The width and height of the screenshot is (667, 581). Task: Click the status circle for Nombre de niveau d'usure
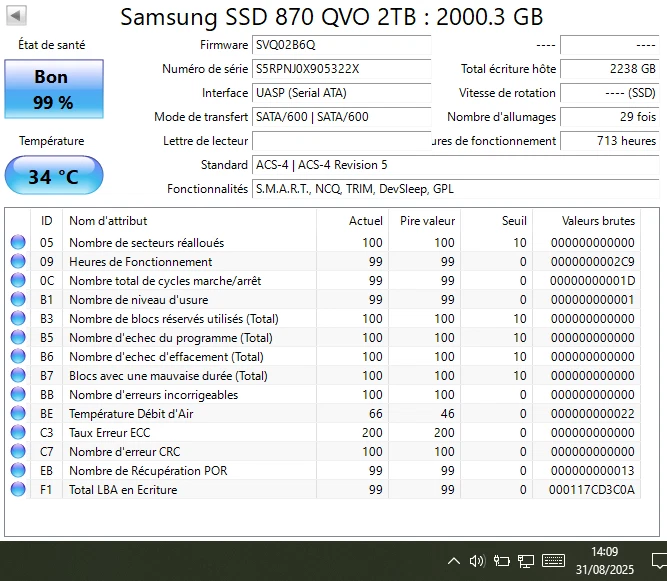pos(18,299)
